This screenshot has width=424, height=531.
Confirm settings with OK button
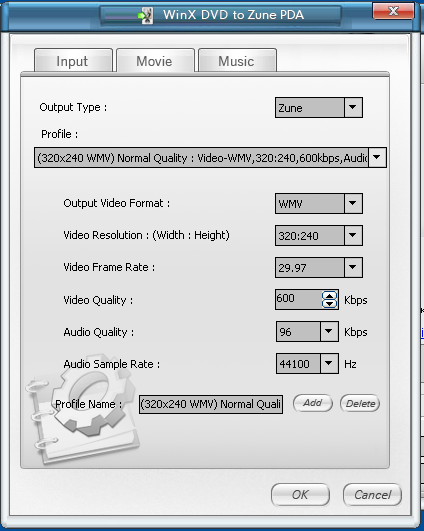point(300,495)
